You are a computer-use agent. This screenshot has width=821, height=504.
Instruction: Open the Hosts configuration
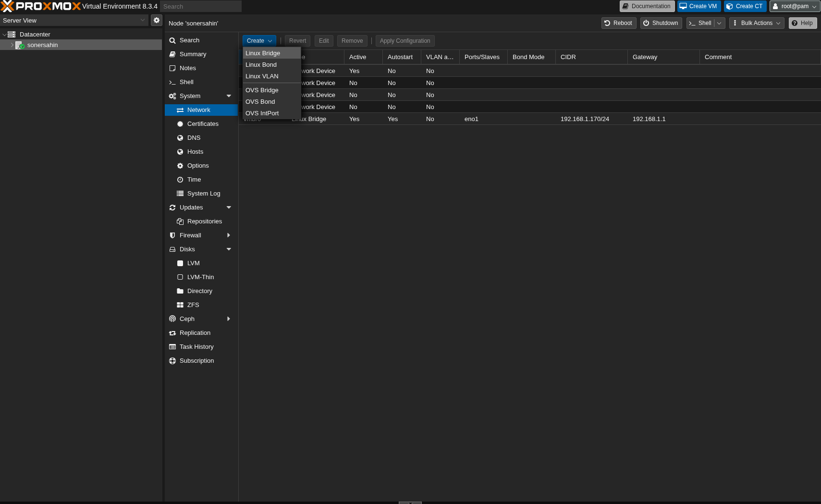click(x=195, y=151)
